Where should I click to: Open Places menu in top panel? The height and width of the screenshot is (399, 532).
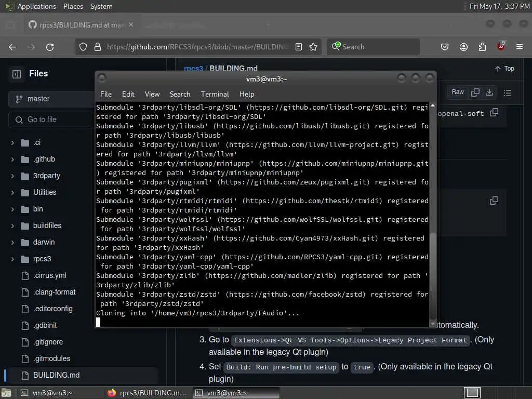click(73, 6)
